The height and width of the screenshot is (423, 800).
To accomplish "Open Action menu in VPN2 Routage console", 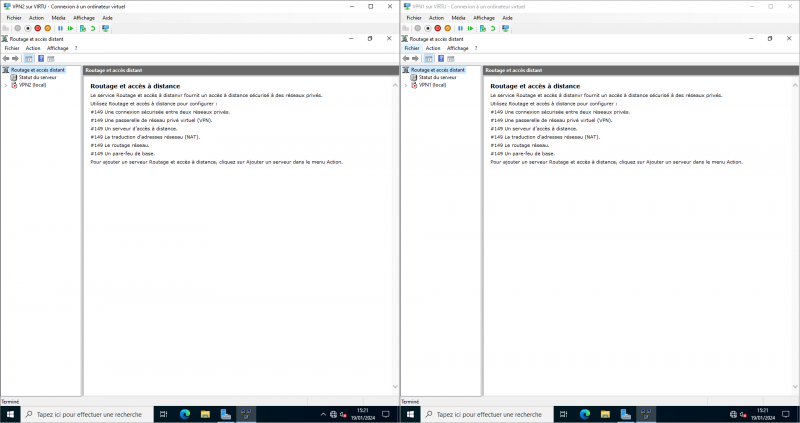I will (x=33, y=48).
